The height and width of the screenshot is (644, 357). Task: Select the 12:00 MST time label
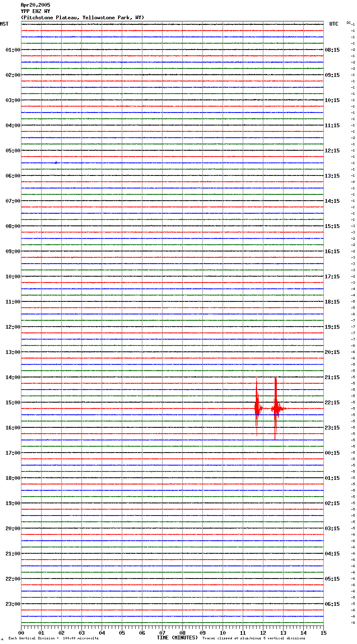click(13, 327)
